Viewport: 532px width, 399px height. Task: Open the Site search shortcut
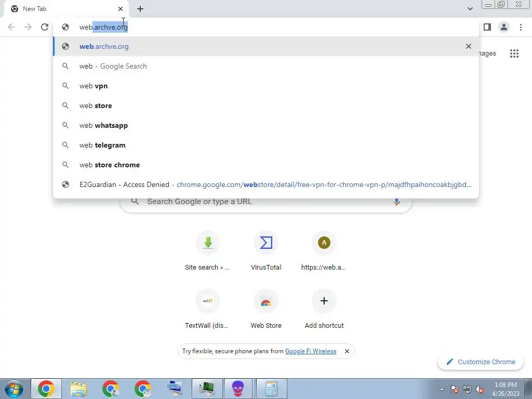[207, 251]
